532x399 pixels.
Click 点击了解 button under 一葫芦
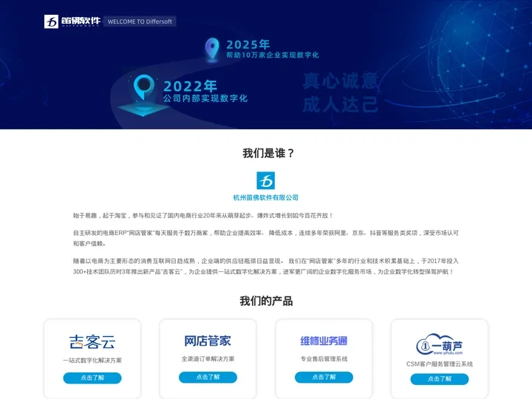440,379
